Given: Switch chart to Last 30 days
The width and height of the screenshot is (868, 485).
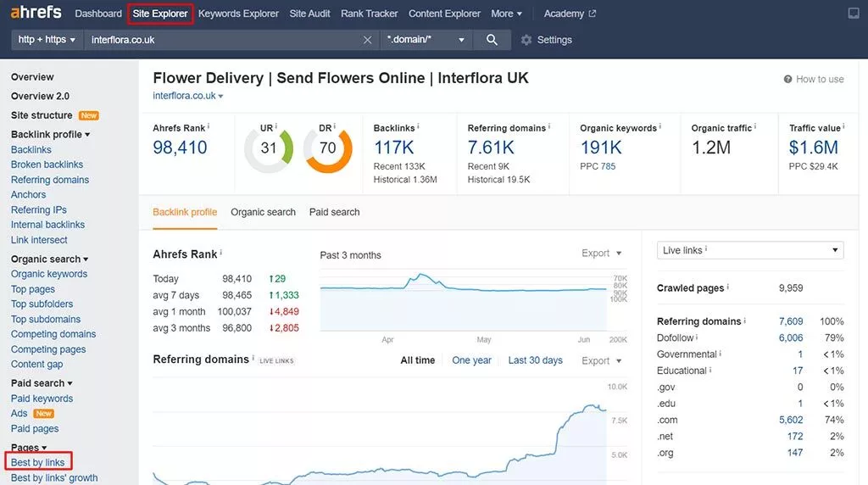Looking at the screenshot, I should click(535, 360).
